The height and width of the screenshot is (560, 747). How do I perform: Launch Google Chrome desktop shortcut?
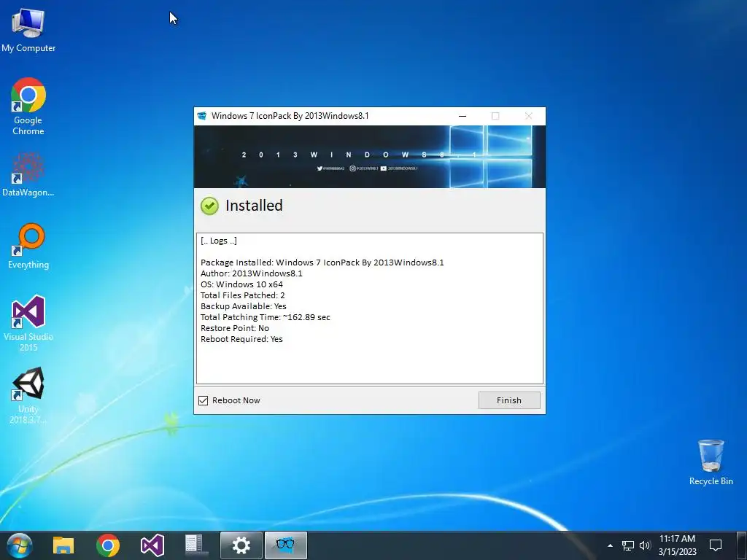pos(28,106)
